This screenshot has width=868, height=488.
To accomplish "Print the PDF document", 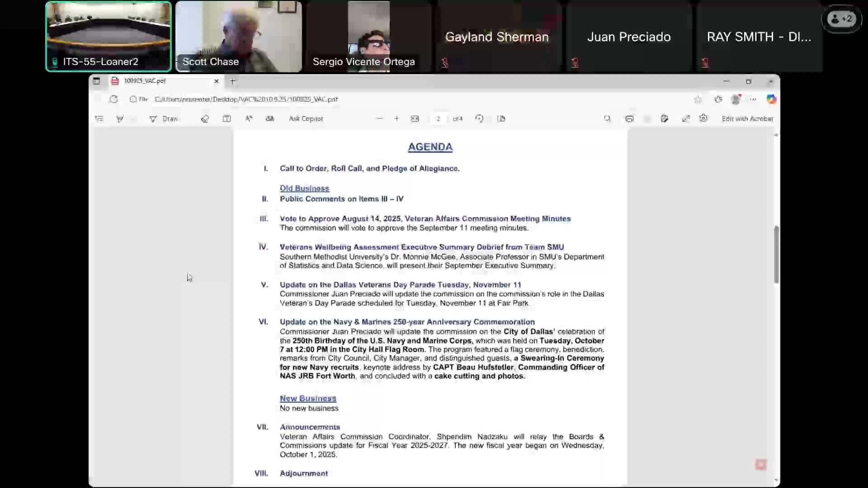I will tap(629, 119).
